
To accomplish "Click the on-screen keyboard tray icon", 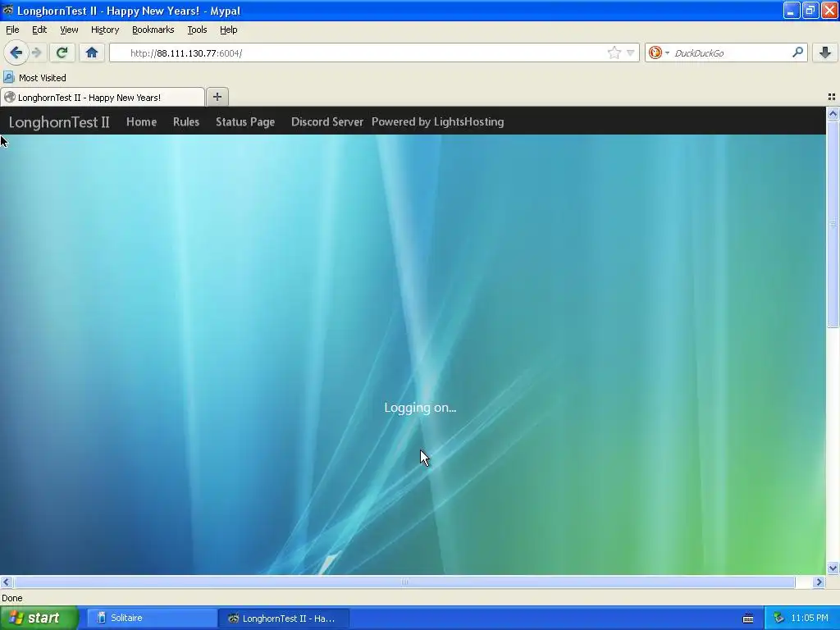I will click(x=748, y=619).
